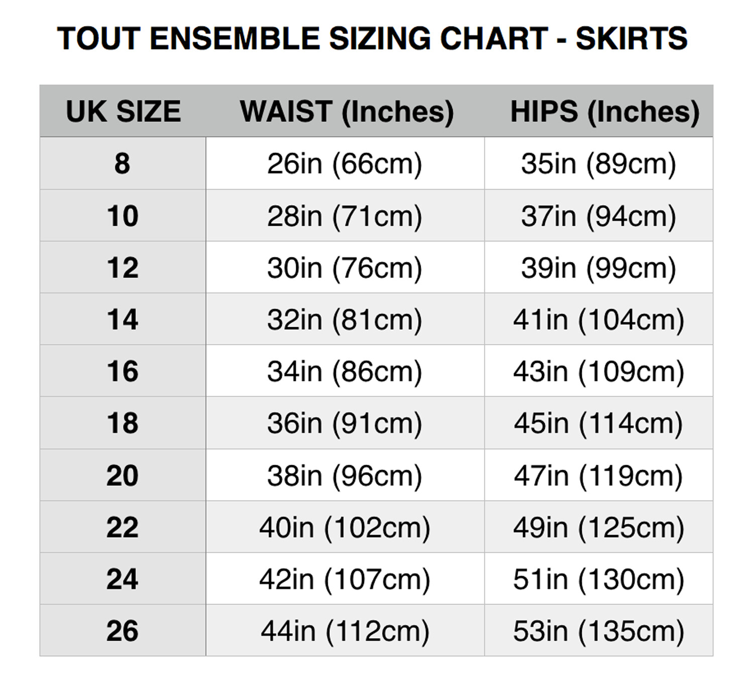753x700 pixels.
Task: Click UK size 8 row label
Action: pos(123,164)
